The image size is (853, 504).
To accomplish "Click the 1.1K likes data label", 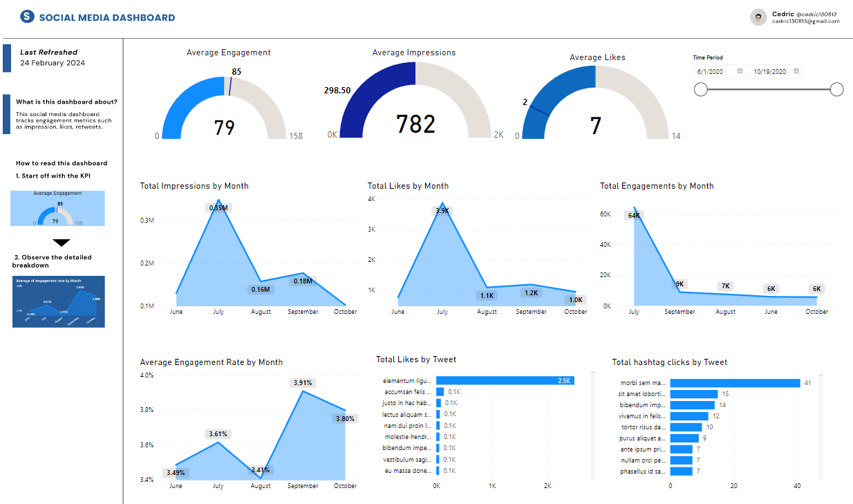I will click(x=487, y=296).
